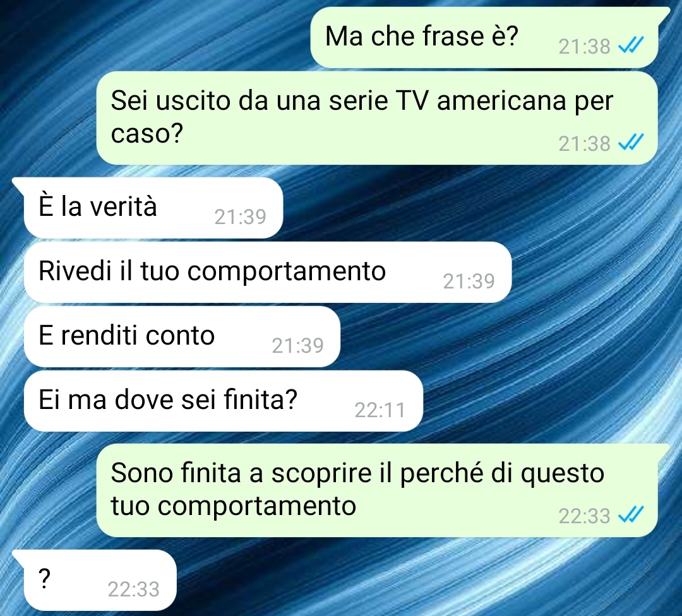Select the 'Ma che frase è?' message bubble
This screenshot has height=616, width=682.
pyautogui.click(x=484, y=38)
